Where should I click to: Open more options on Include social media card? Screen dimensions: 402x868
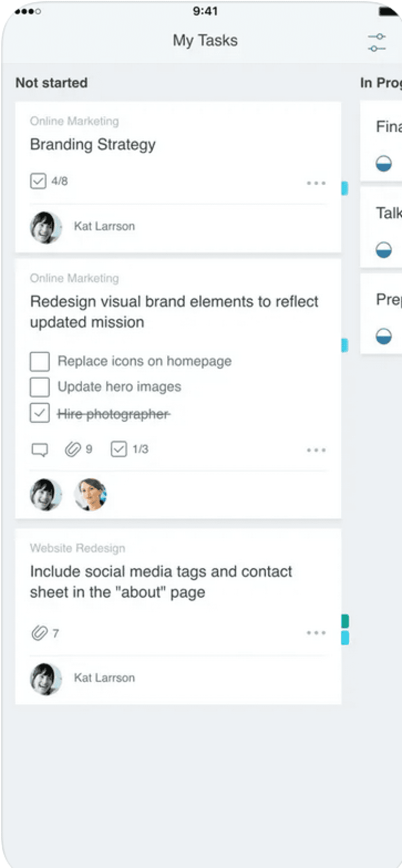[x=316, y=633]
